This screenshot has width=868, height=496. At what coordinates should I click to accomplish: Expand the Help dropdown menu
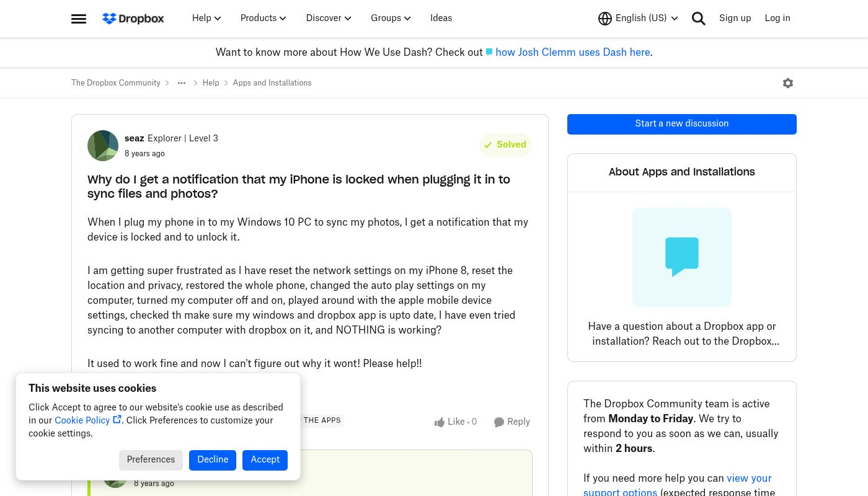[x=206, y=19]
